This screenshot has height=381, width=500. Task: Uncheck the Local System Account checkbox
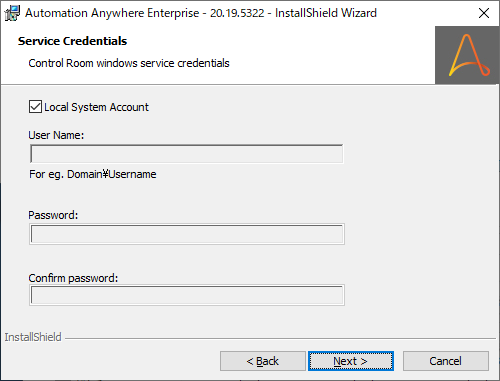(x=35, y=107)
